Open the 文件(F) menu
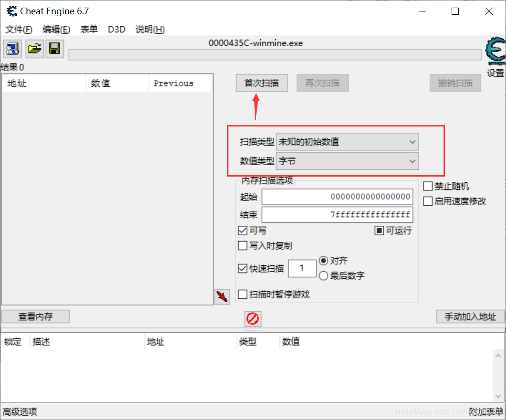 19,30
